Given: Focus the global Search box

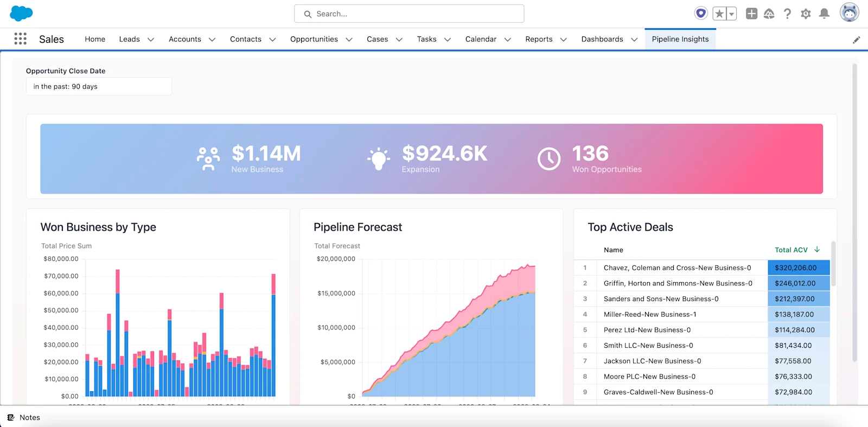Looking at the screenshot, I should (x=409, y=14).
